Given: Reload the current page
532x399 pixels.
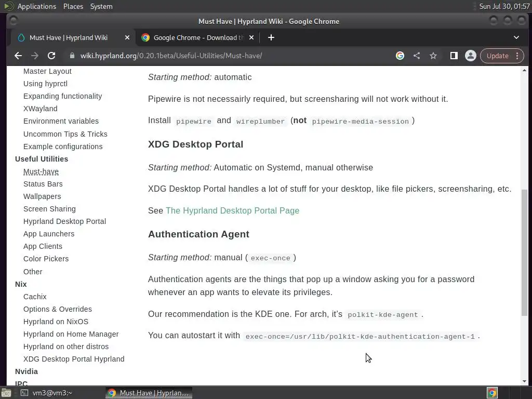Looking at the screenshot, I should click(51, 56).
